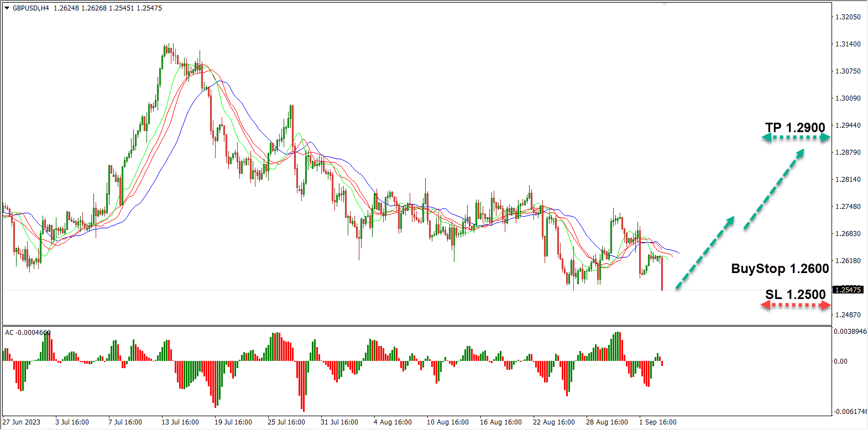Click the current price label 1.25475

click(848, 290)
